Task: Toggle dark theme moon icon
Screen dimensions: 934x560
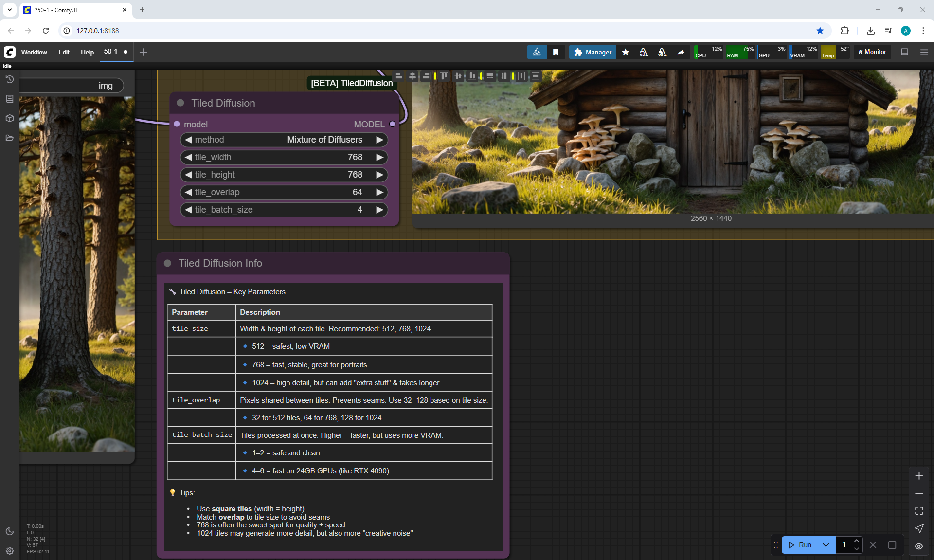Action: 9,531
